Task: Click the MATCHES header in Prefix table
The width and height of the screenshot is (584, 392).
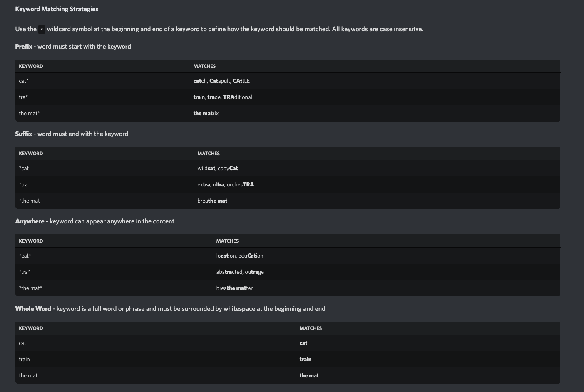Action: 204,66
